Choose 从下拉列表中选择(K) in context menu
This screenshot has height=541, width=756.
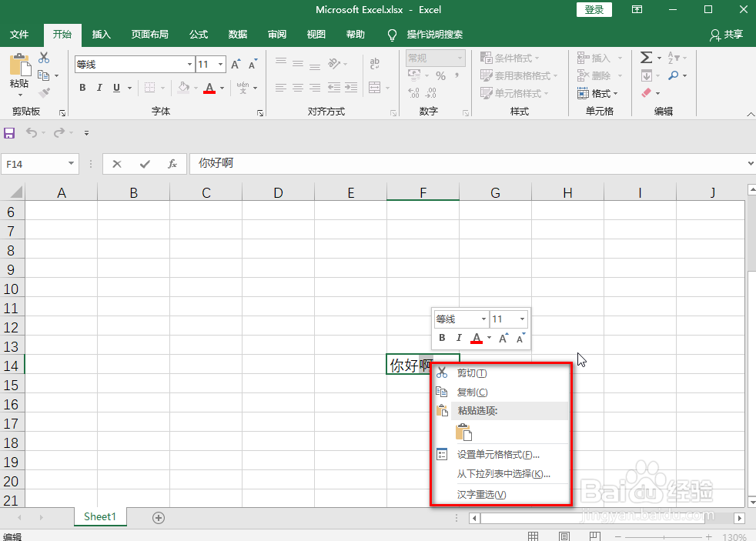point(501,474)
